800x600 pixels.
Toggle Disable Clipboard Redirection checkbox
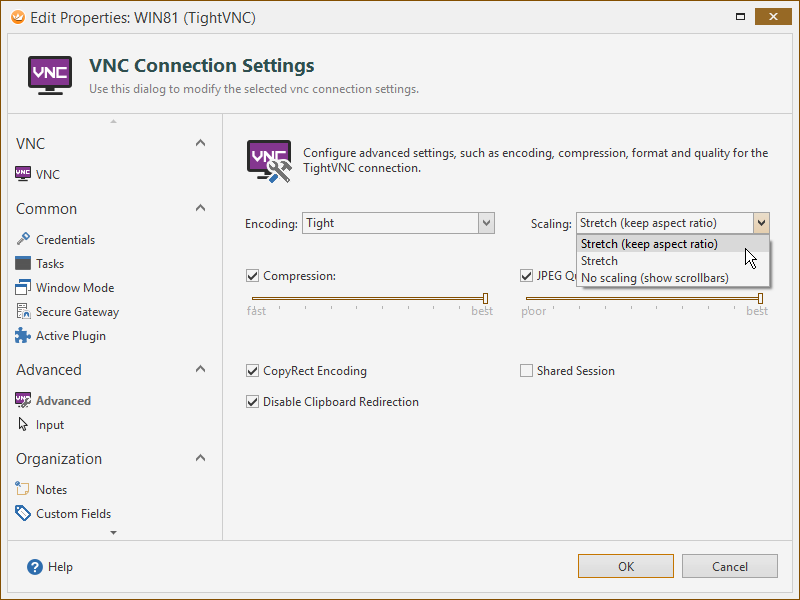(x=253, y=402)
